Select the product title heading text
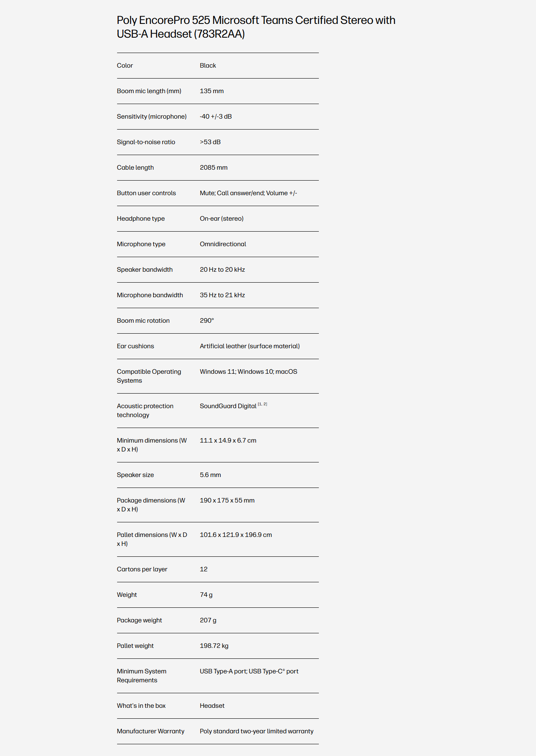Screen dimensions: 536x756 point(256,27)
